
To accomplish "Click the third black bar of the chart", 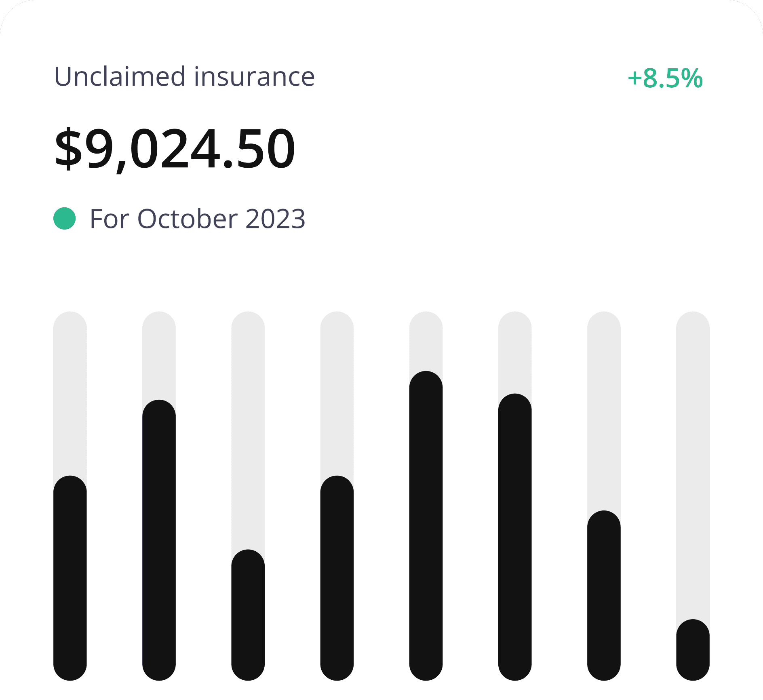I will [x=248, y=615].
